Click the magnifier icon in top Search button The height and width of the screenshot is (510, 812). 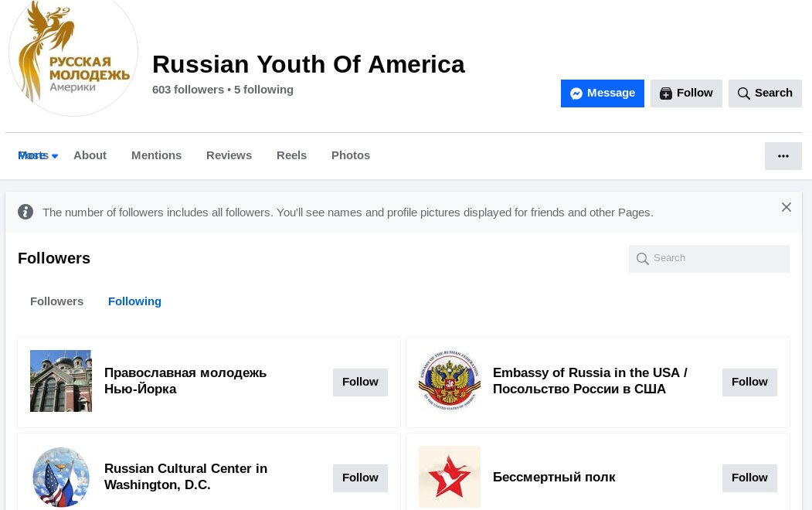click(743, 93)
